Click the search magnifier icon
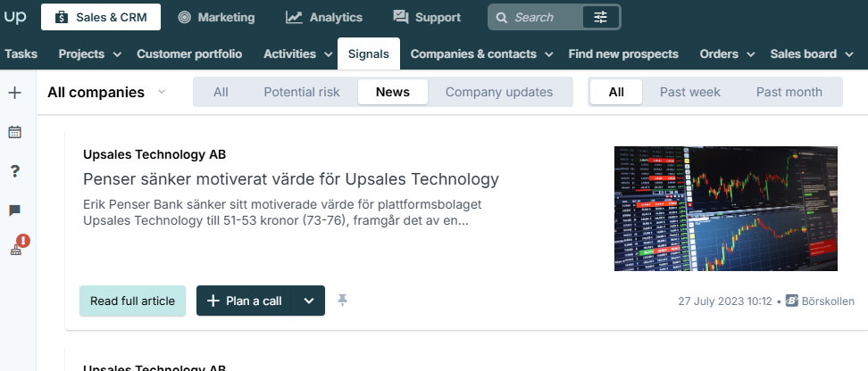The width and height of the screenshot is (868, 371). tap(502, 18)
